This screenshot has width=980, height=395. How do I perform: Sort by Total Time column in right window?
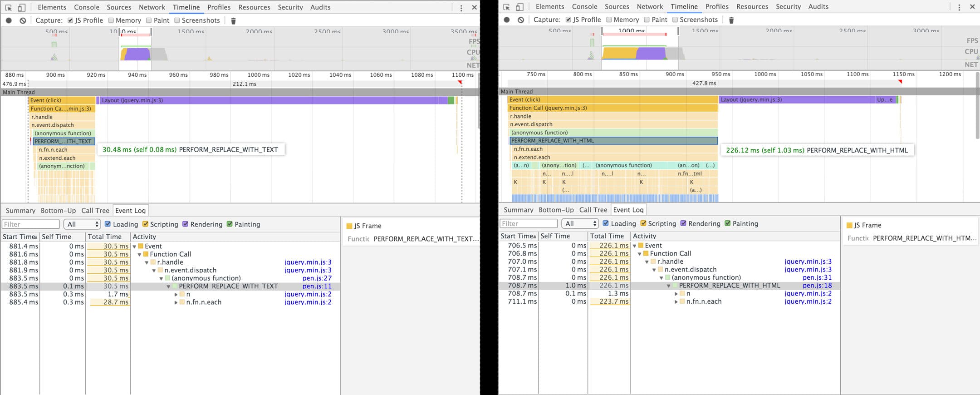[x=609, y=236]
